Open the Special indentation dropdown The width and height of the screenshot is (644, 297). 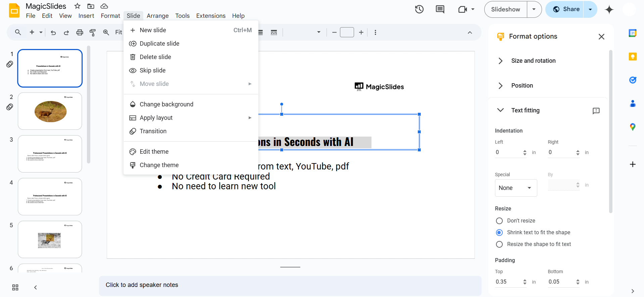516,188
